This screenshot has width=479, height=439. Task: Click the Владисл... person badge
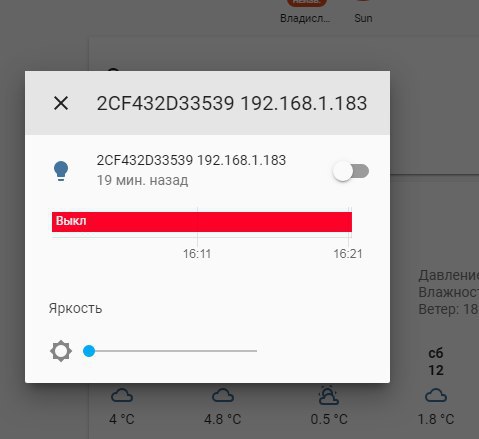pyautogui.click(x=305, y=11)
